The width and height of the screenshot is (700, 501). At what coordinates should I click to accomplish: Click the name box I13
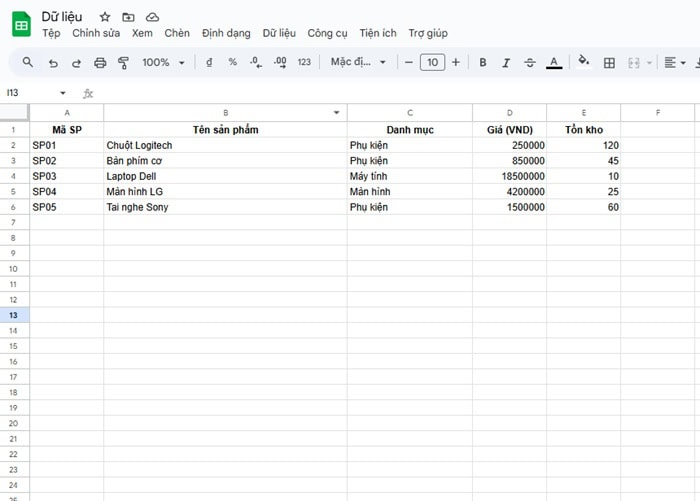click(30, 93)
